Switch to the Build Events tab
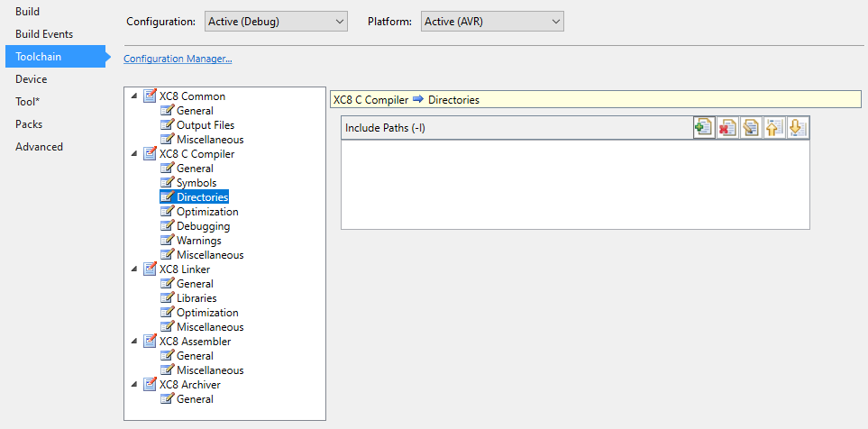Image resolution: width=868 pixels, height=429 pixels. (x=44, y=34)
